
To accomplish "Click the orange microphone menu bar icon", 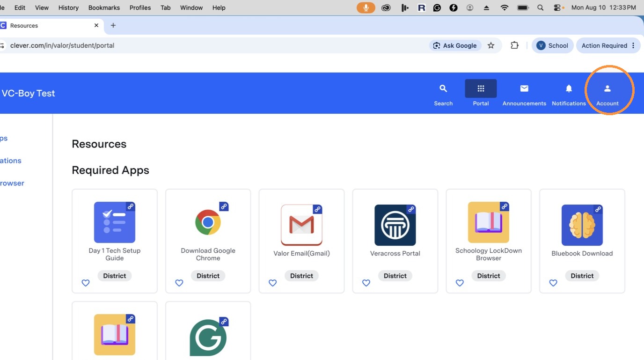I will tap(366, 7).
